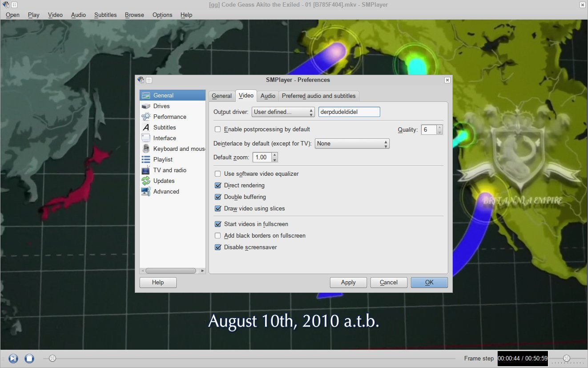588x368 pixels.
Task: Click the Default zoom value field
Action: coord(262,158)
